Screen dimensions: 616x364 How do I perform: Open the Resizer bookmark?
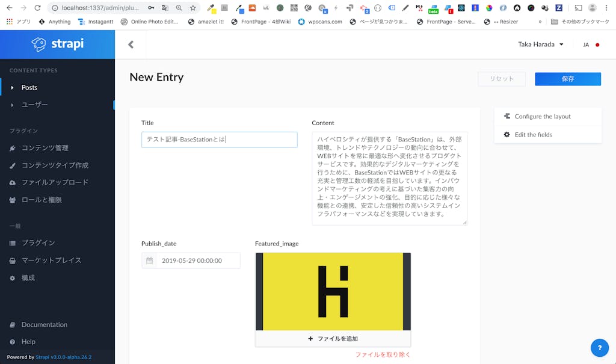501,22
